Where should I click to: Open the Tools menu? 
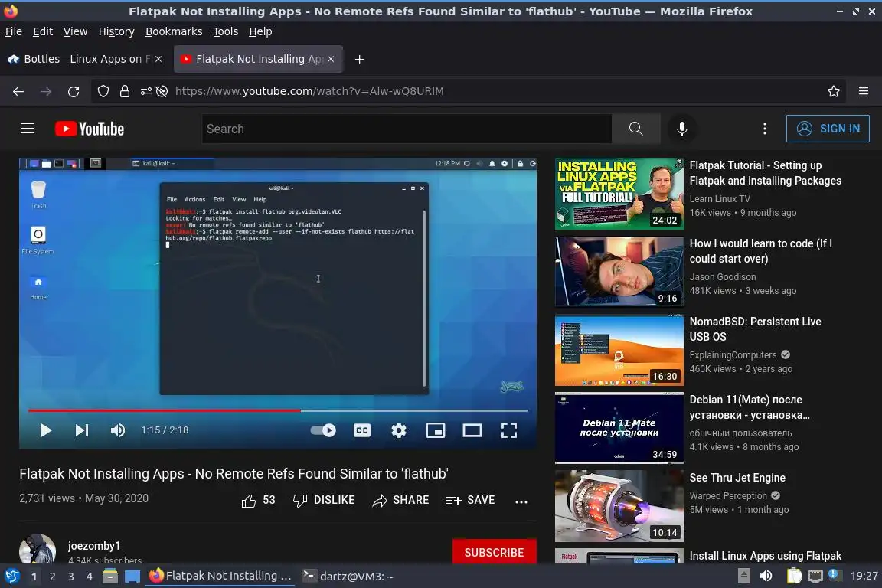coord(226,31)
